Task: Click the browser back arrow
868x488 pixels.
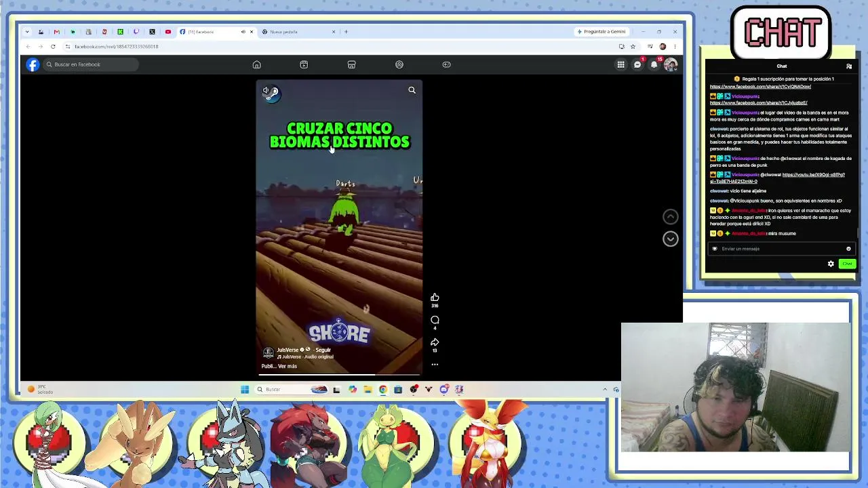Action: [x=28, y=47]
